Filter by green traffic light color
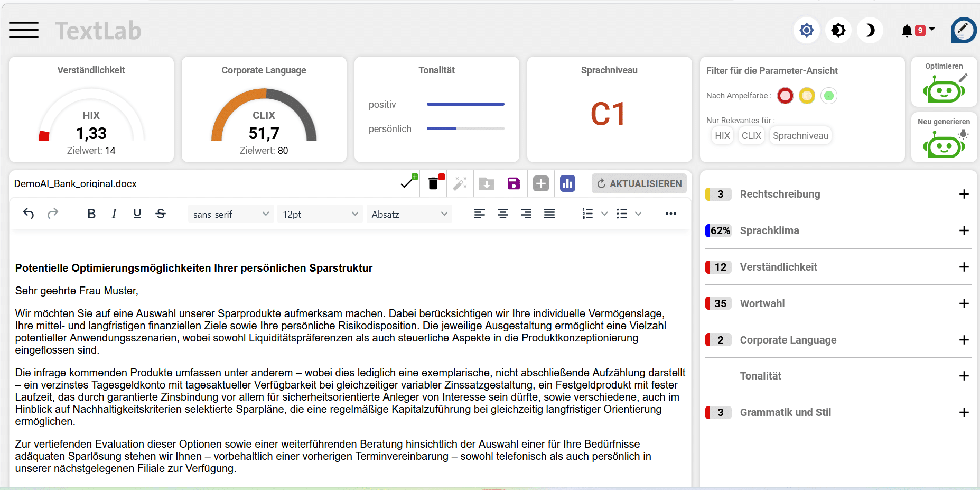The image size is (980, 490). click(x=829, y=96)
